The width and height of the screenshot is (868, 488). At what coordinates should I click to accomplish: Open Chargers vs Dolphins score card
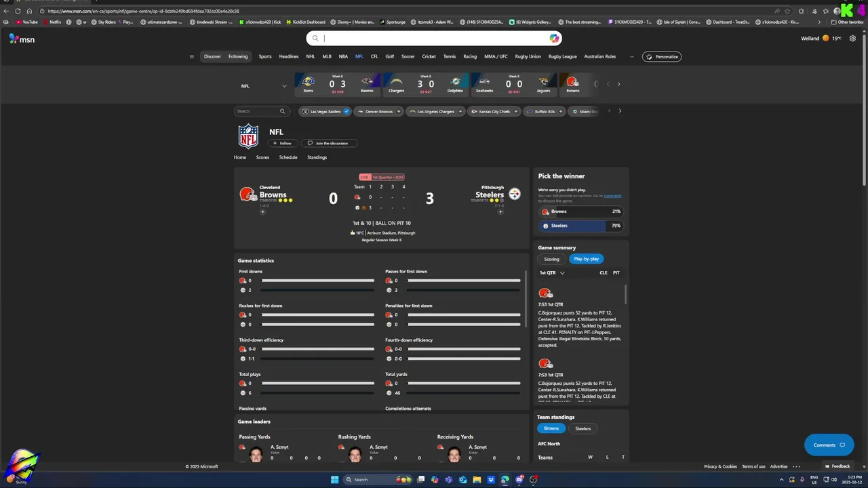[425, 84]
